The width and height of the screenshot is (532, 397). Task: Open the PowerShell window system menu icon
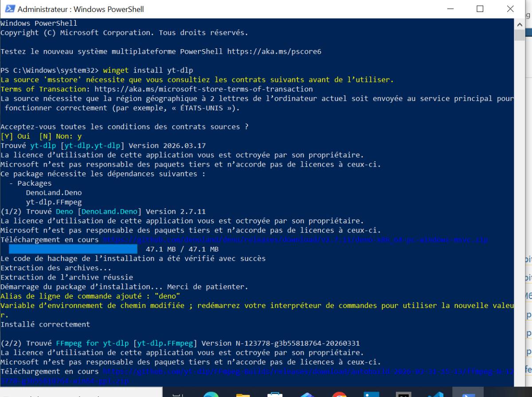10,9
